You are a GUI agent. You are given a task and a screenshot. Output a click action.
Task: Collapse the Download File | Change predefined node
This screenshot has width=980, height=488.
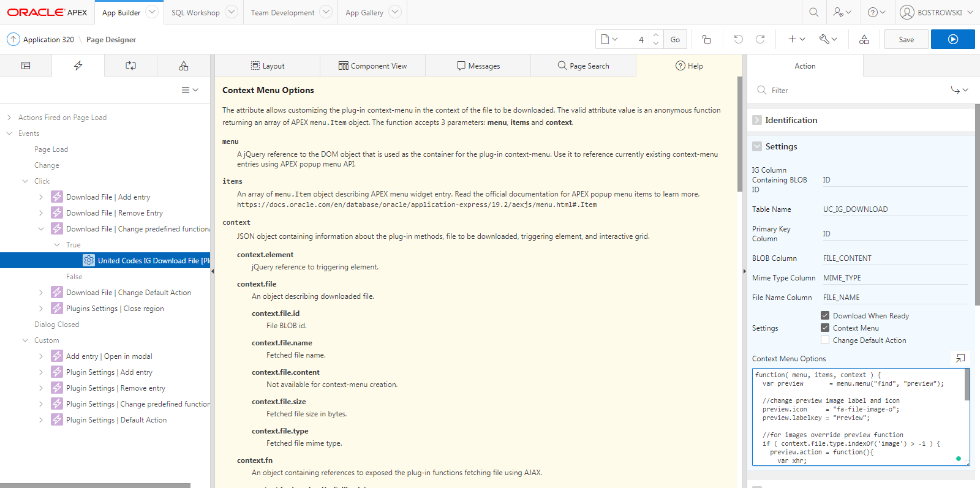[x=41, y=228]
